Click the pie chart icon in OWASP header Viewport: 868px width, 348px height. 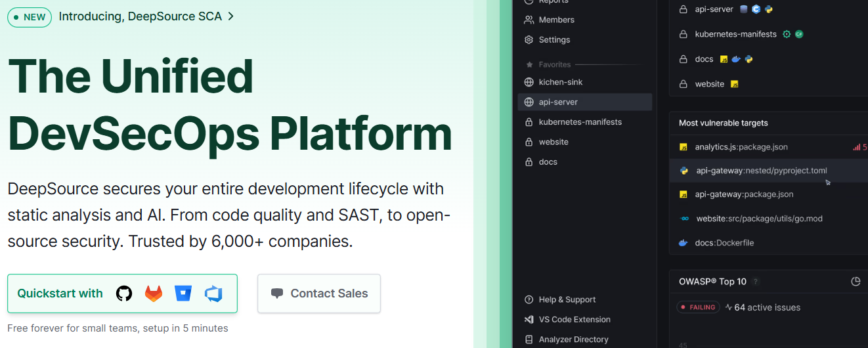856,281
